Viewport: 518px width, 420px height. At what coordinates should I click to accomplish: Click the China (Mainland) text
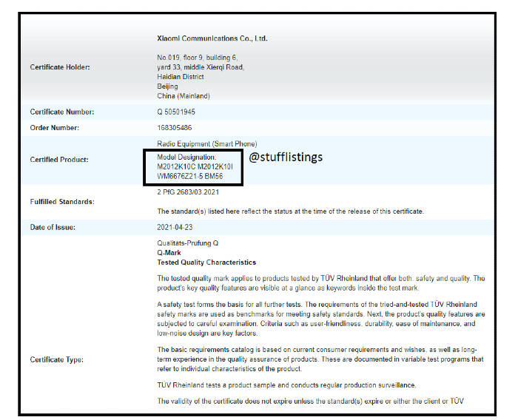tap(184, 95)
